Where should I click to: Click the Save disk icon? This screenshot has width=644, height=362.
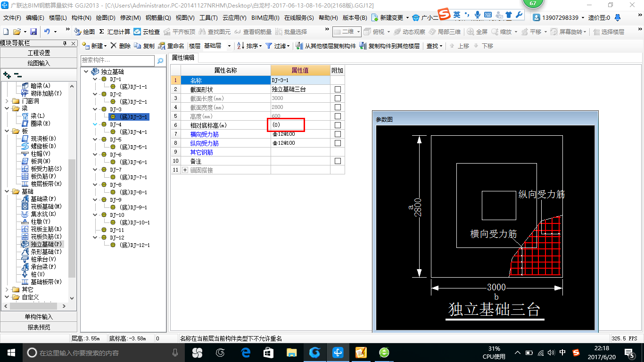pos(33,32)
